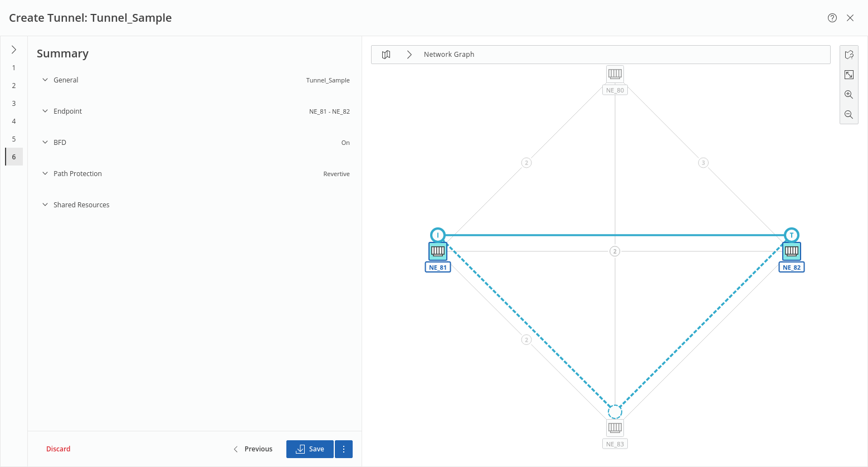Save the tunnel configuration
The height and width of the screenshot is (467, 868).
(x=310, y=449)
